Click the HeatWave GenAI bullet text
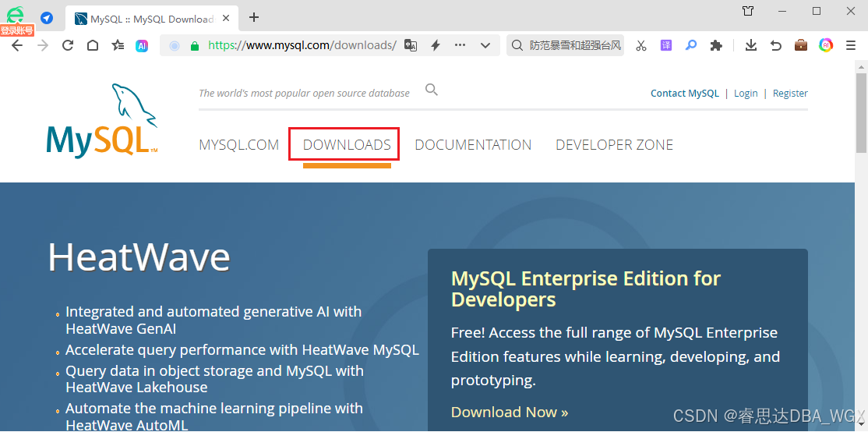Image resolution: width=868 pixels, height=432 pixels. click(x=213, y=320)
